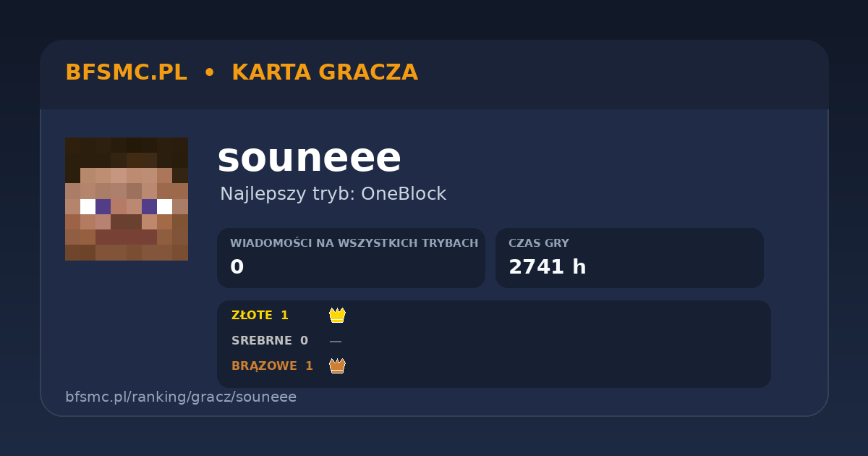Click the CZAS GRY label text
868x456 pixels.
coord(539,243)
